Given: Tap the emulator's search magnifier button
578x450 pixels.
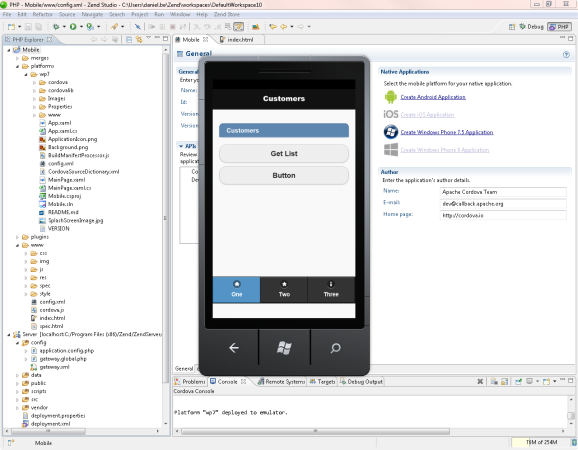Looking at the screenshot, I should (x=335, y=348).
